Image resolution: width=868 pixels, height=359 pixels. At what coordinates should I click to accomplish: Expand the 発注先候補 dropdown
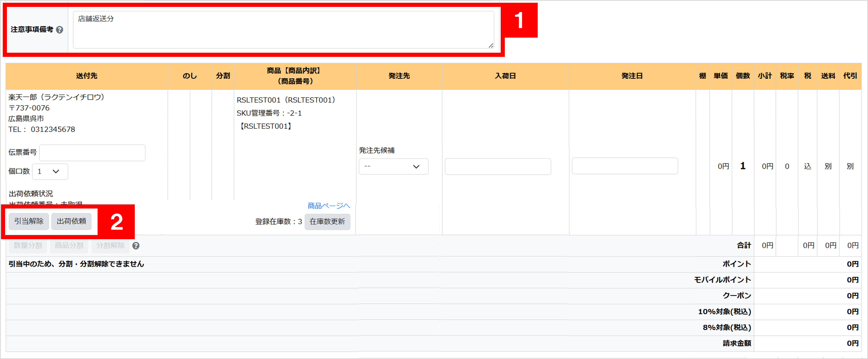point(393,166)
